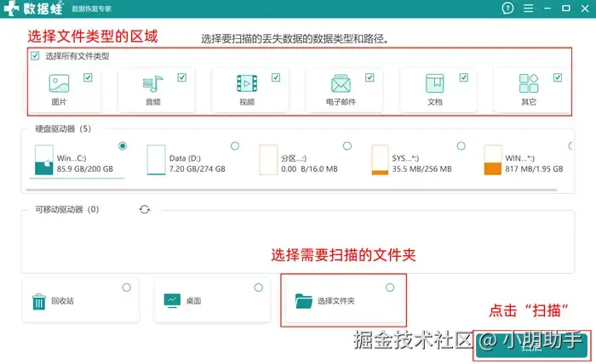This screenshot has height=364, width=596.
Task: Select the Data (D:) drive radio button
Action: tap(235, 145)
